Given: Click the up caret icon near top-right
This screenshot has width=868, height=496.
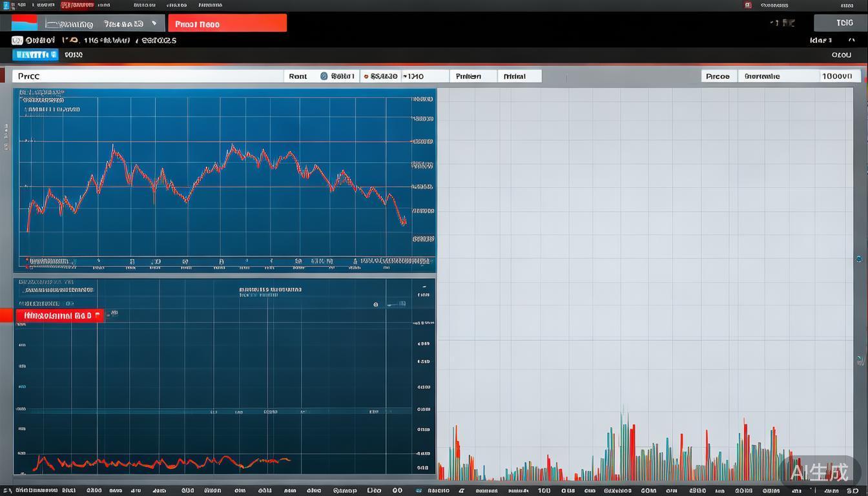Looking at the screenshot, I should click(x=851, y=40).
